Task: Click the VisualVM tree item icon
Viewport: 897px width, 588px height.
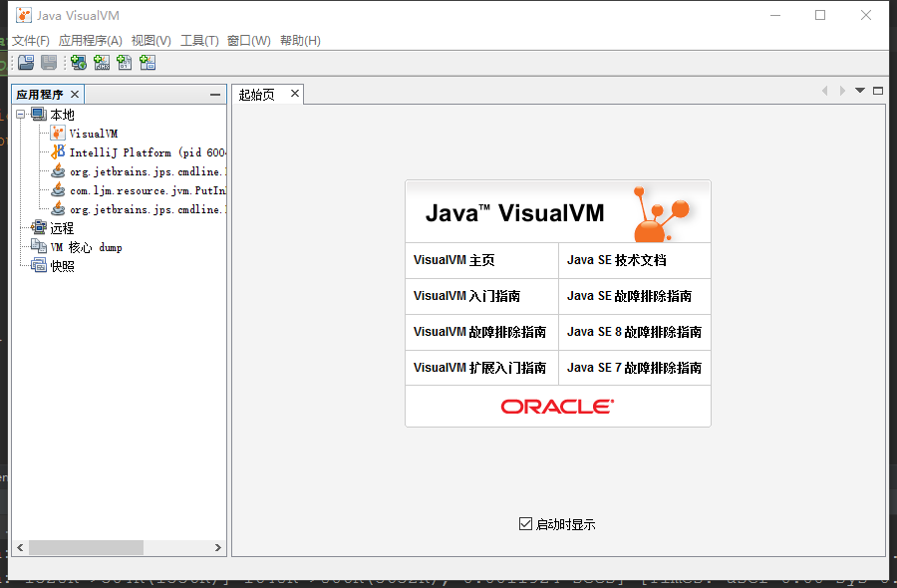Action: [58, 134]
